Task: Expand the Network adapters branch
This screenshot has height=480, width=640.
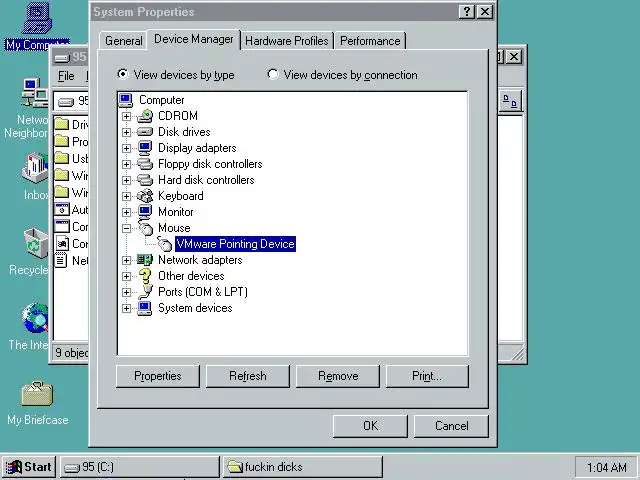Action: pyautogui.click(x=126, y=260)
